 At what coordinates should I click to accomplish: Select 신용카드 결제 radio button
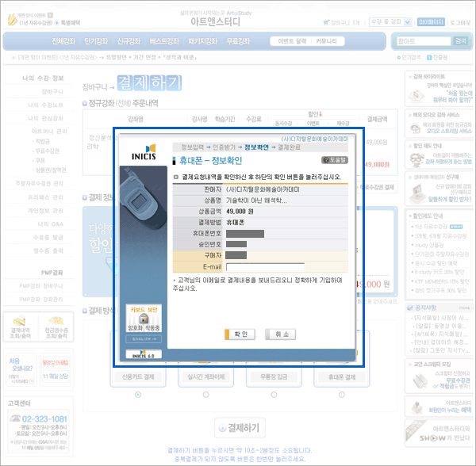tap(138, 395)
